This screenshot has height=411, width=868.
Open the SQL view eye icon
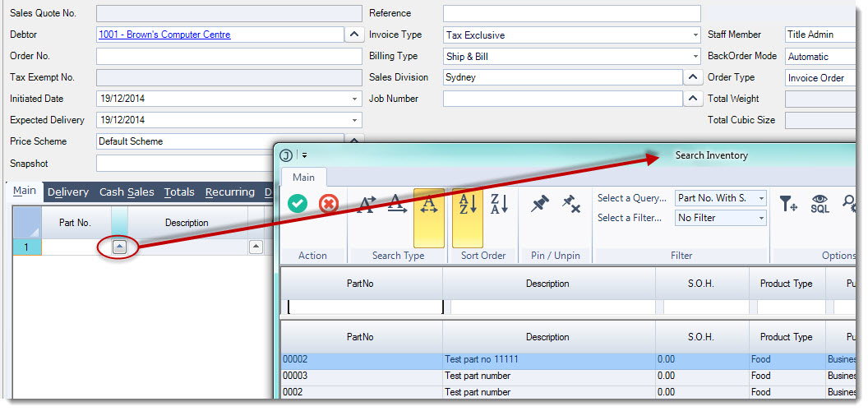(820, 204)
